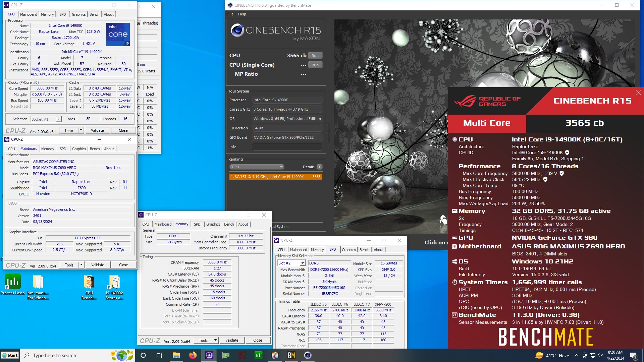644x362 pixels.
Task: Switch to CPU-Z purple taskbar icon
Action: pyautogui.click(x=209, y=355)
